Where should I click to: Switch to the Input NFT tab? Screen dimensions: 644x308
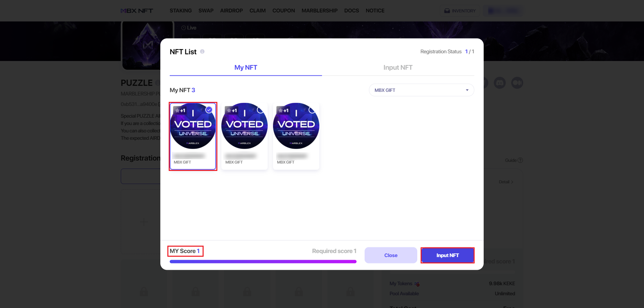pos(398,68)
